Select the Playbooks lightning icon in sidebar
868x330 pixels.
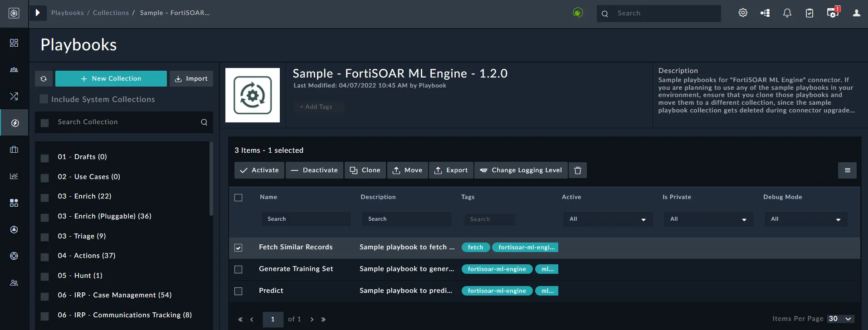tap(15, 123)
